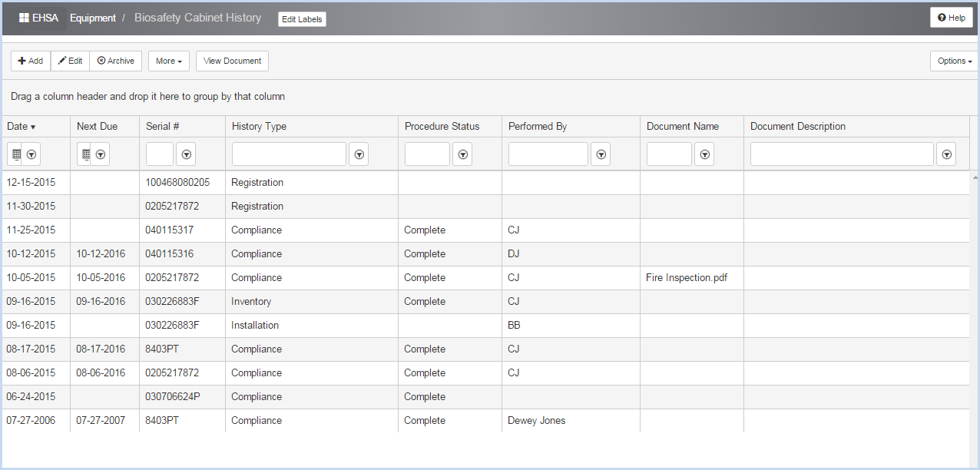980x470 pixels.
Task: Sort by Procedure Status column header
Action: [x=449, y=126]
